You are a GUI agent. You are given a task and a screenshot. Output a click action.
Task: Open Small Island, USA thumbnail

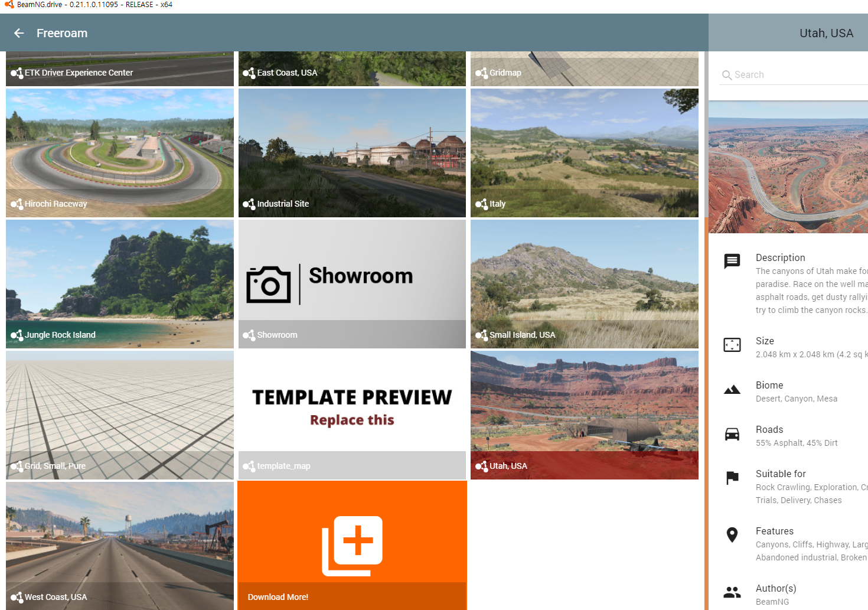coord(585,284)
